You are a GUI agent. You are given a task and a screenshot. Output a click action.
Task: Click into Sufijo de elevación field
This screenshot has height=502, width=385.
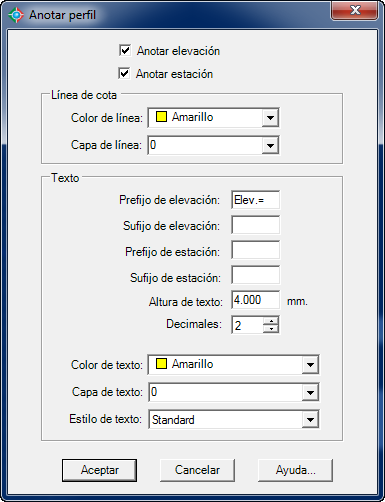pos(255,225)
